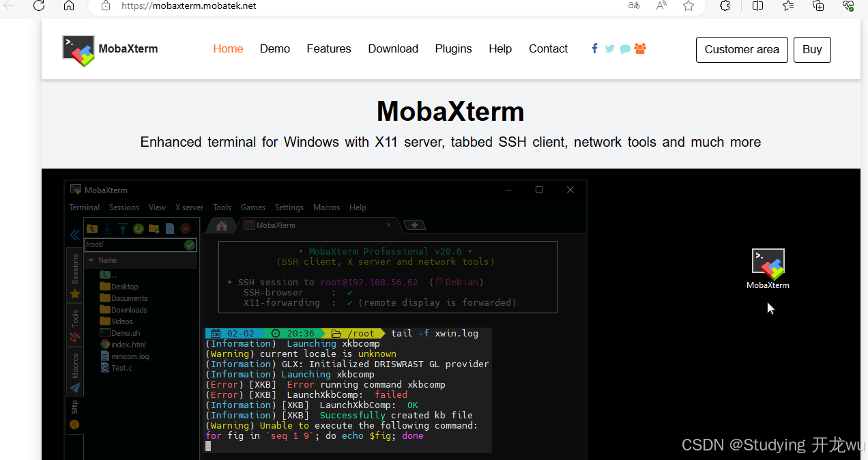868x460 pixels.
Task: Switch to the home tab icon
Action: click(x=221, y=225)
